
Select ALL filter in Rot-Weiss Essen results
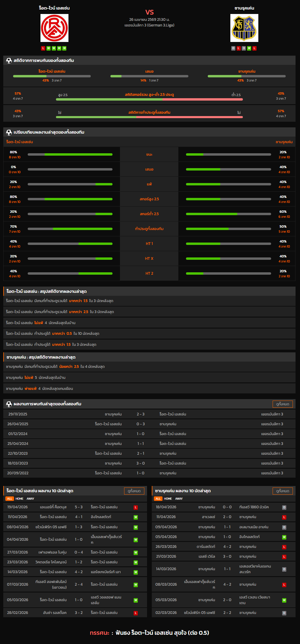10,499
